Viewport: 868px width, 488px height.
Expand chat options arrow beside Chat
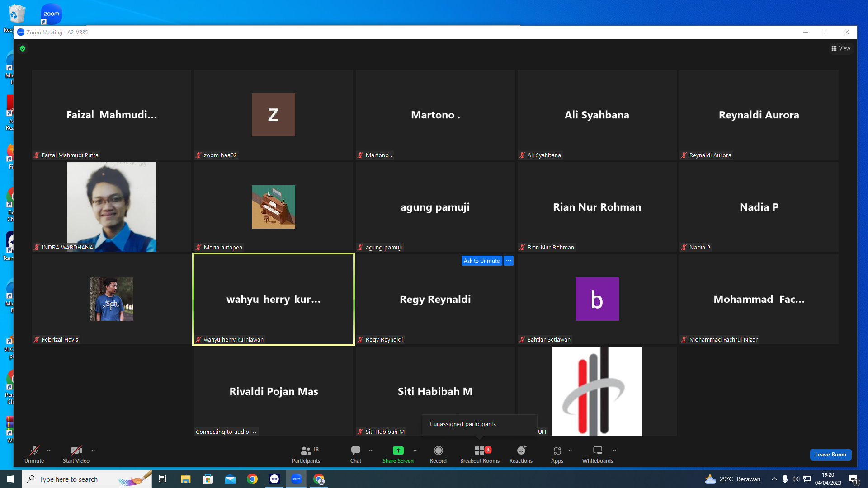371,450
